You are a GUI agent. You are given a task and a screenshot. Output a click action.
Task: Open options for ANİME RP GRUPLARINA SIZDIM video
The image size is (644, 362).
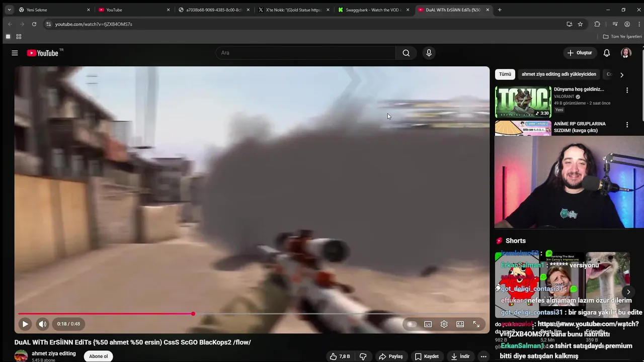point(627,125)
